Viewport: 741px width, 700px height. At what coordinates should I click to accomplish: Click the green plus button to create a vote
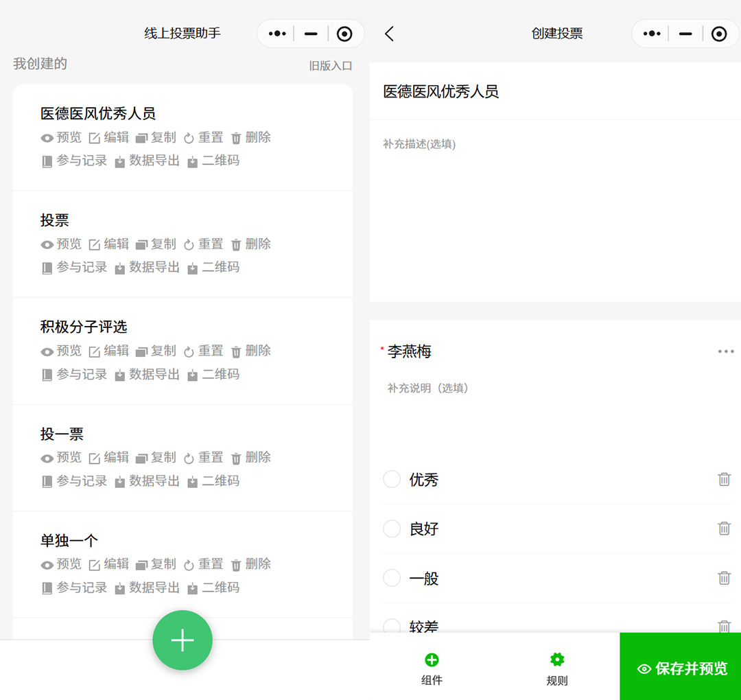click(183, 640)
